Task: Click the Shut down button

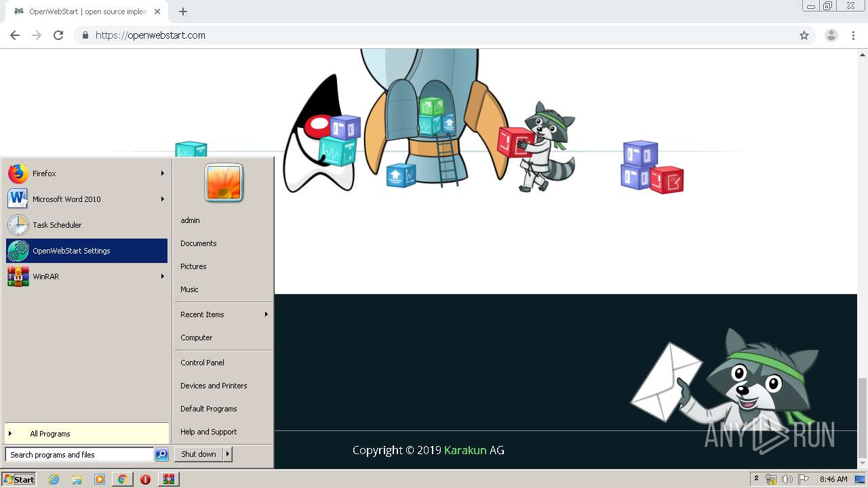Action: 199,454
